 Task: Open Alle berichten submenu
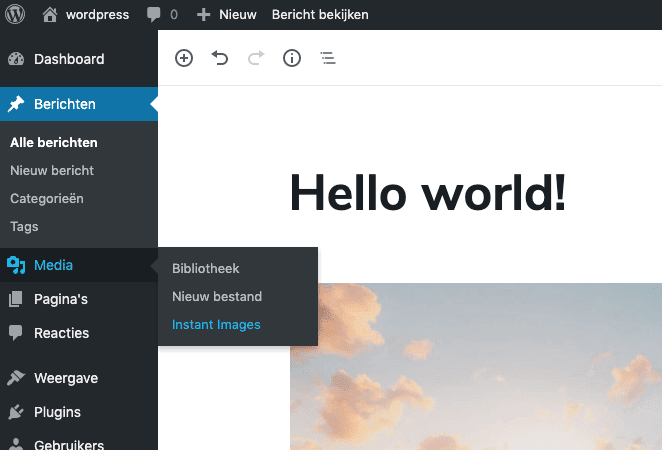click(54, 142)
